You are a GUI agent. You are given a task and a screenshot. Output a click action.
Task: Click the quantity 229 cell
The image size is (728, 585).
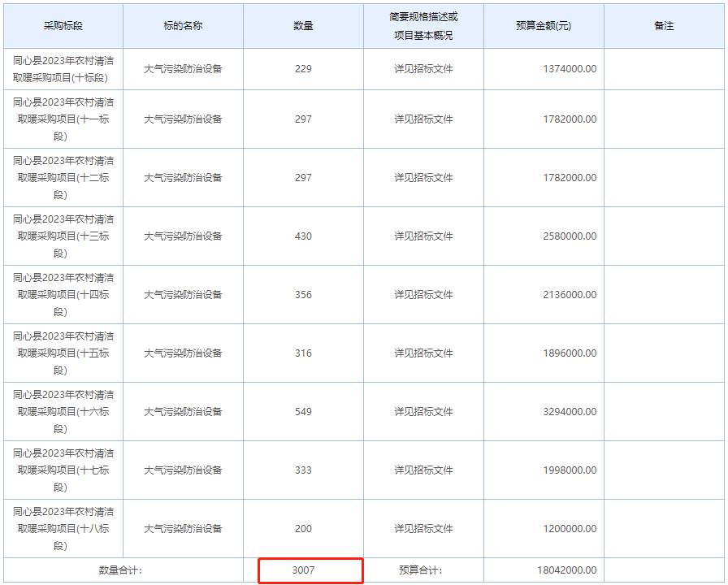tap(303, 69)
